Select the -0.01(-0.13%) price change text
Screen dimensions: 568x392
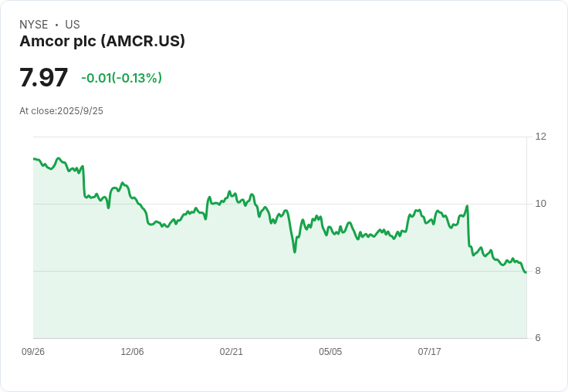pos(121,78)
